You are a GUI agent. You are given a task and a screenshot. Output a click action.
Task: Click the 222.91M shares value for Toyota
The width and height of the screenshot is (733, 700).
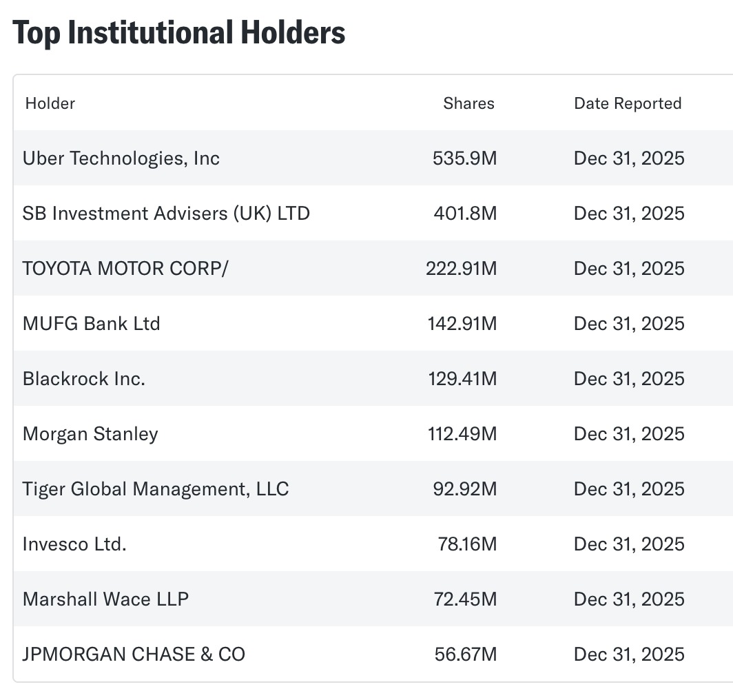coord(461,269)
